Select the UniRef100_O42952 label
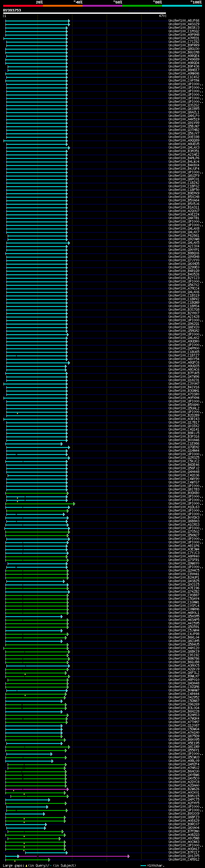Screen dimensions: 205x868 click(x=184, y=697)
